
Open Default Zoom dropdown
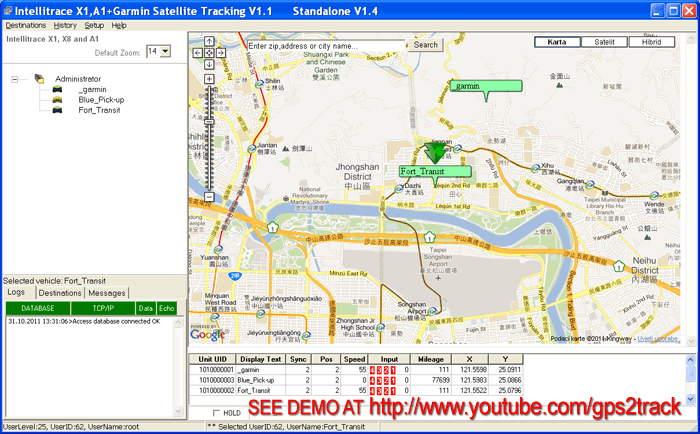click(x=165, y=51)
